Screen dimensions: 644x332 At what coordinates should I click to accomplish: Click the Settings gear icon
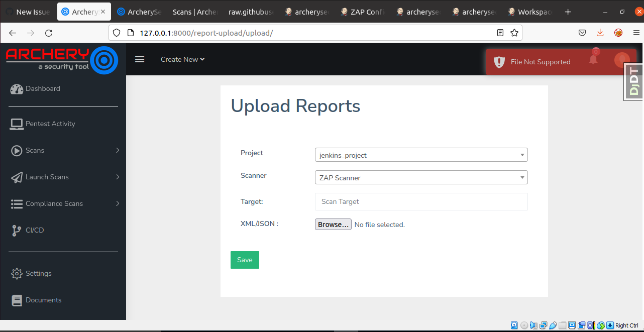[x=17, y=273]
